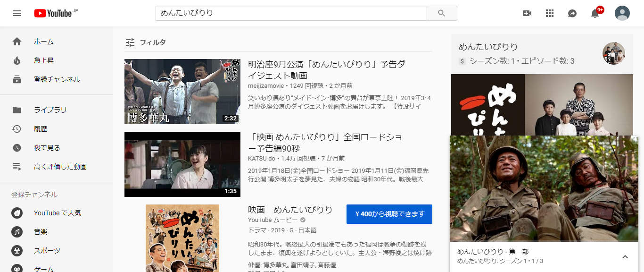Click the search magnifier button
The width and height of the screenshot is (644, 272).
click(442, 13)
